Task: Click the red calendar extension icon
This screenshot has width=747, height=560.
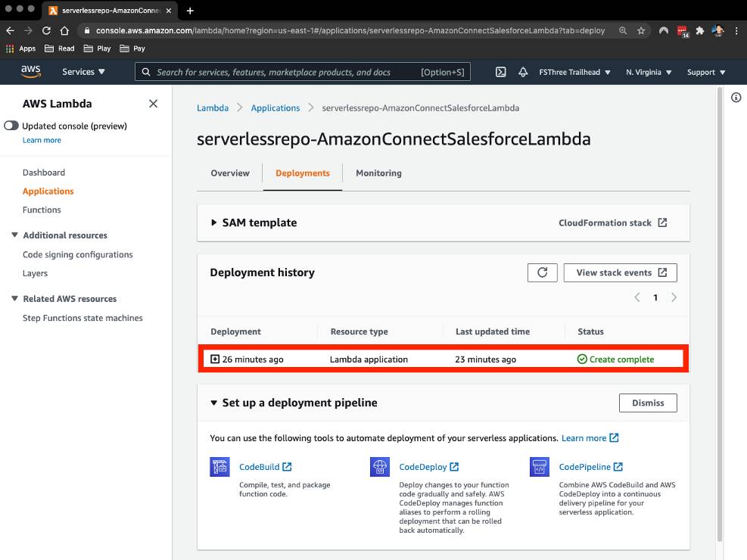Action: tap(682, 31)
